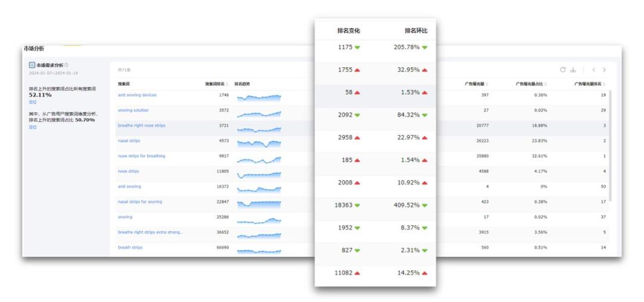Click ranking ratio value 1.53%

pos(411,92)
